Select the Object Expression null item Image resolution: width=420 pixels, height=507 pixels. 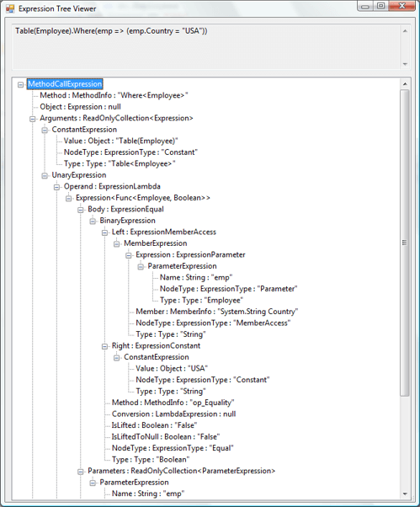coord(80,107)
